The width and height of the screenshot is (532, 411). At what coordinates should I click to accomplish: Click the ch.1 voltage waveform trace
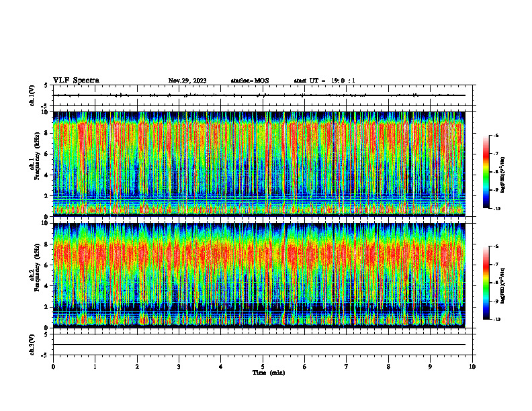point(259,95)
